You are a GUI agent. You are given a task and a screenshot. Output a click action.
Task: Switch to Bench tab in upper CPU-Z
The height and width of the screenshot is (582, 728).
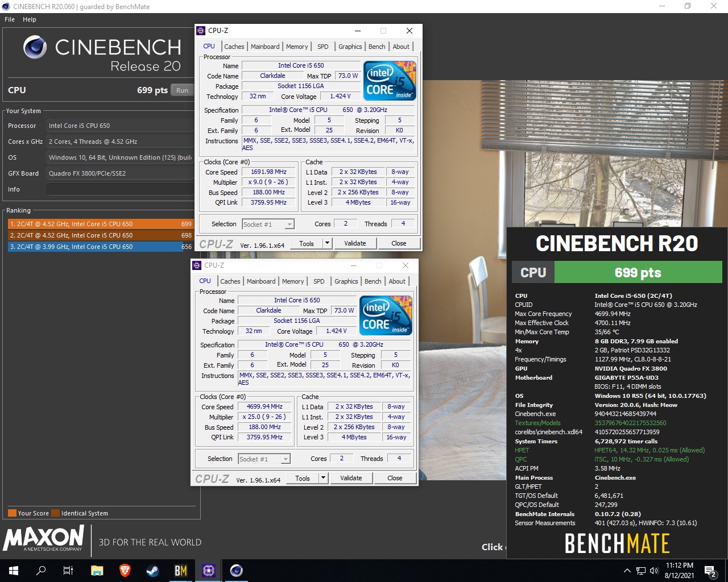(377, 47)
